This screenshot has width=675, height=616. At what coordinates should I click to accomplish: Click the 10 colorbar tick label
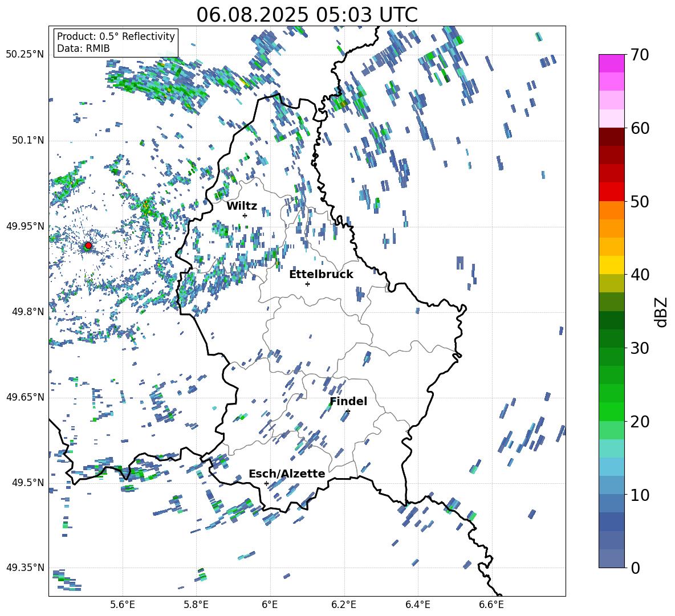click(x=640, y=495)
